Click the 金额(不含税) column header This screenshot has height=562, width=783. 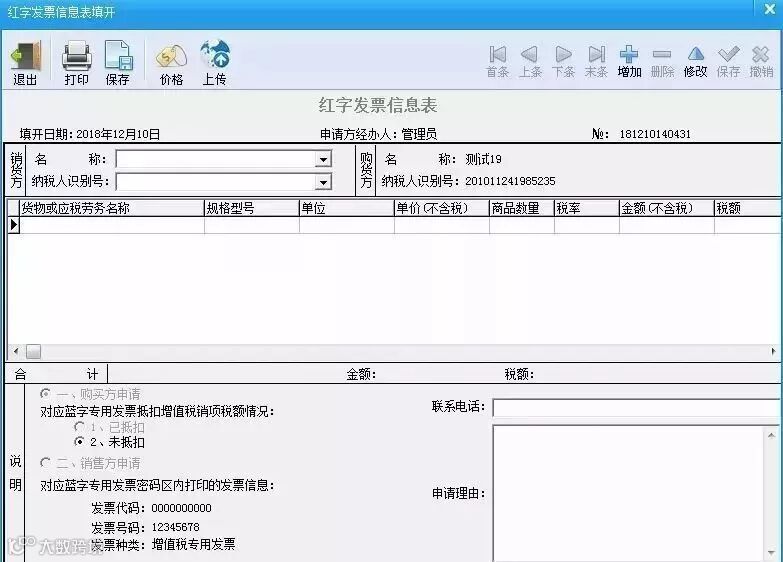pyautogui.click(x=667, y=208)
